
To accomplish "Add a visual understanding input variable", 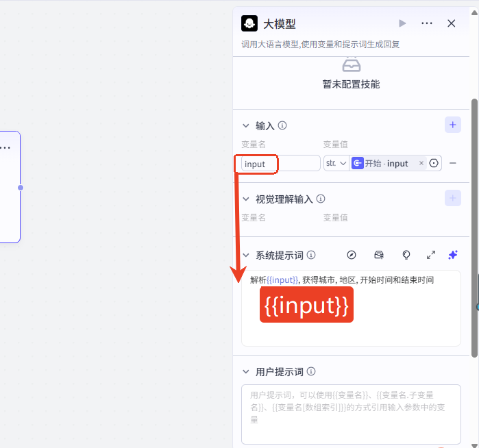I will click(453, 198).
